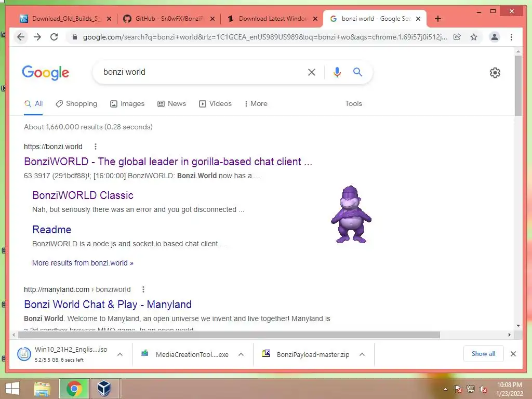Image resolution: width=532 pixels, height=399 pixels.
Task: Open File Explorer from the taskbar
Action: point(42,389)
